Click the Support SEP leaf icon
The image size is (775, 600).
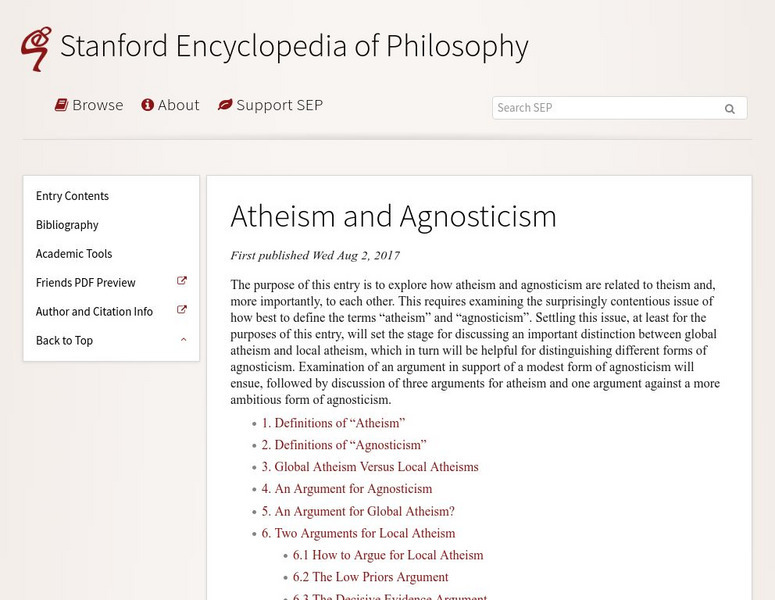[x=225, y=105]
